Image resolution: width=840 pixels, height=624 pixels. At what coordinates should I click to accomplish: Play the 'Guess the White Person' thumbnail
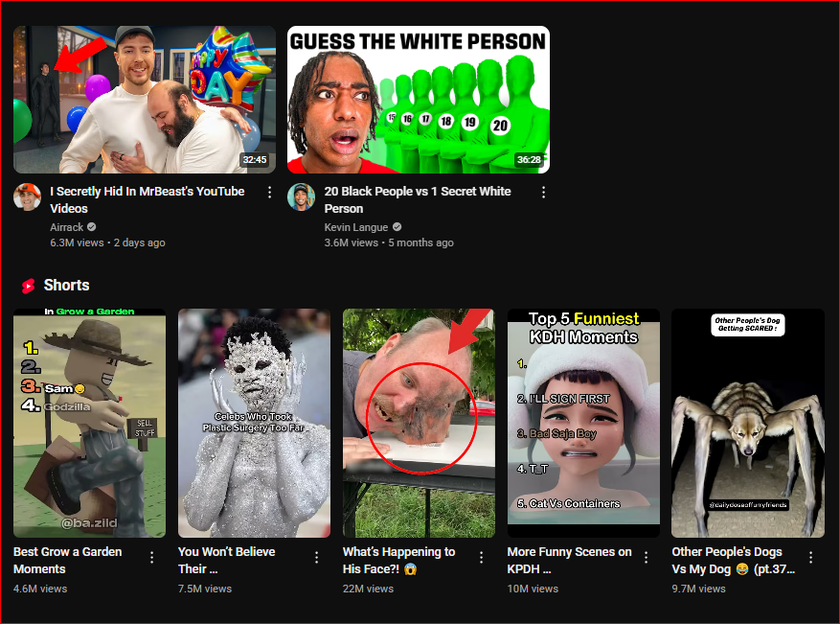click(419, 100)
